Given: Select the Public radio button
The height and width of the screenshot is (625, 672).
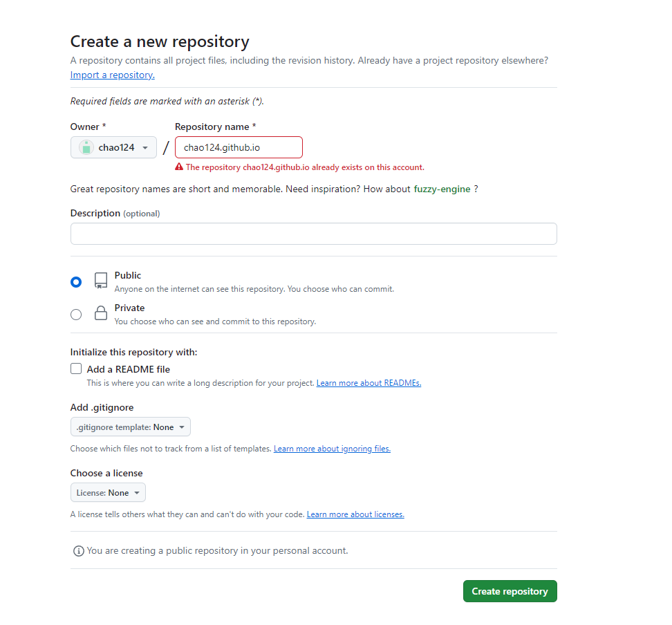Looking at the screenshot, I should pyautogui.click(x=76, y=282).
